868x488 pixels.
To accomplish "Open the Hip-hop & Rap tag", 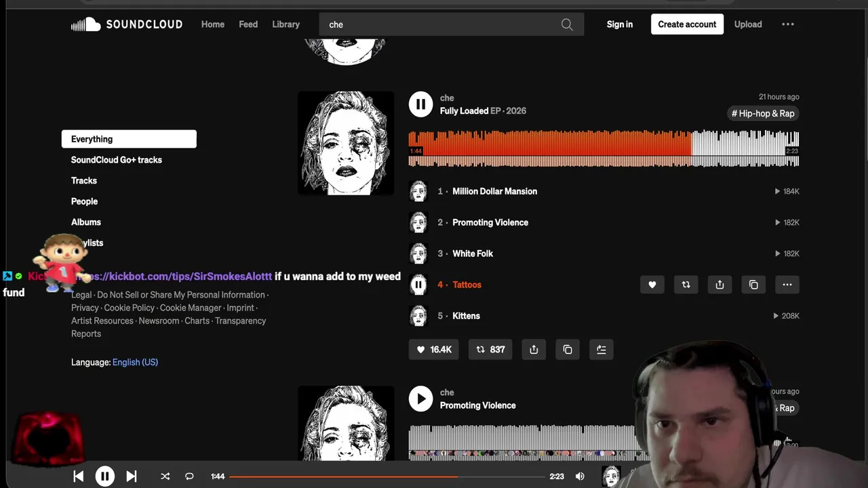I will tap(763, 113).
